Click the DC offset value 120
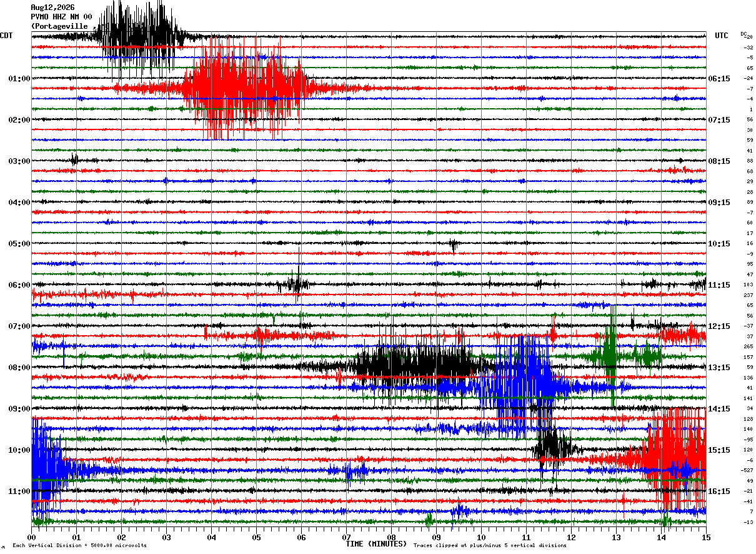The width and height of the screenshot is (756, 554). pos(749,450)
